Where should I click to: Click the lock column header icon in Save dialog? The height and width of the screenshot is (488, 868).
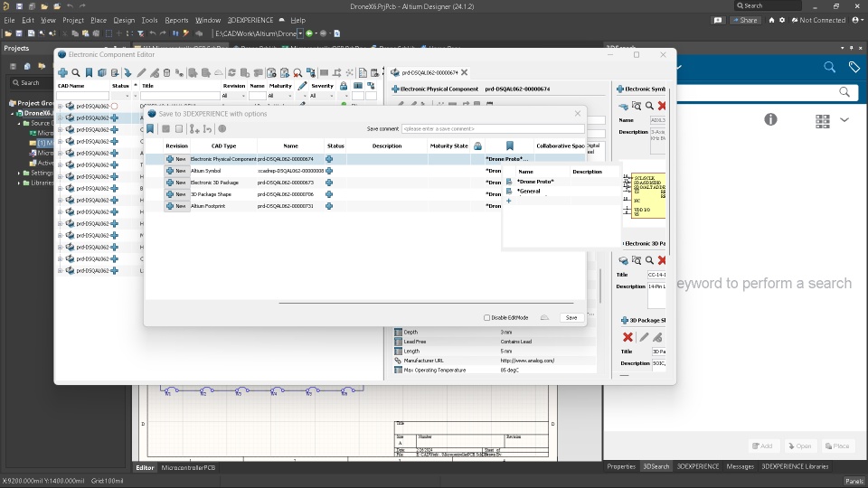coord(477,145)
